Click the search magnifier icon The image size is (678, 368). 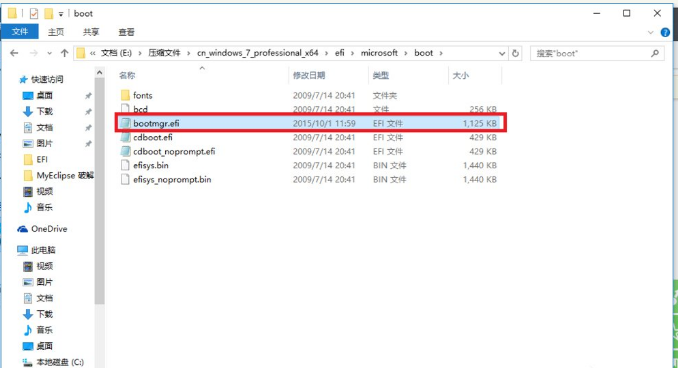point(655,53)
